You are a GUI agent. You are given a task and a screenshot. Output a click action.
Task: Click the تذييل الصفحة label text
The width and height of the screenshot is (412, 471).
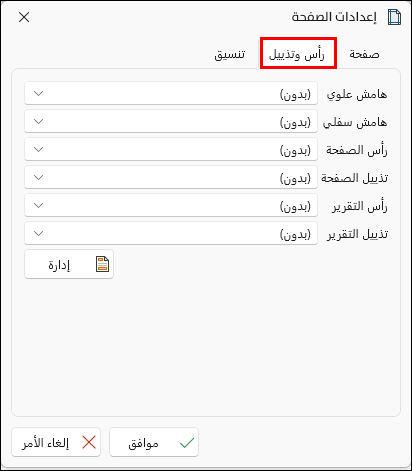pos(355,178)
